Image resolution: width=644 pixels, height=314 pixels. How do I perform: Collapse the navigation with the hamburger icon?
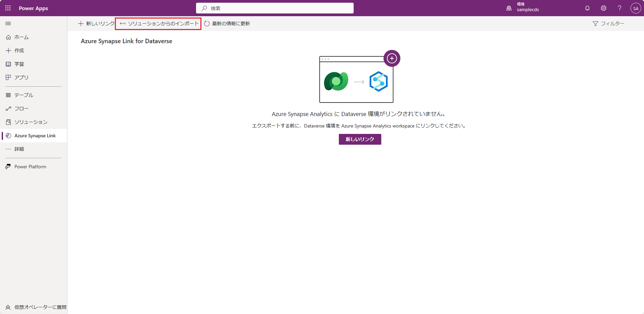pyautogui.click(x=8, y=23)
